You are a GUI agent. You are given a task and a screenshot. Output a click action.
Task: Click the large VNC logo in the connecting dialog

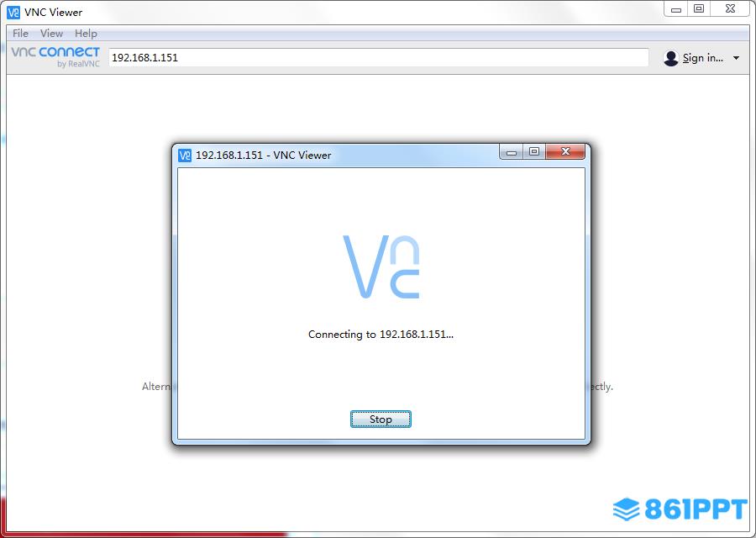(x=381, y=266)
